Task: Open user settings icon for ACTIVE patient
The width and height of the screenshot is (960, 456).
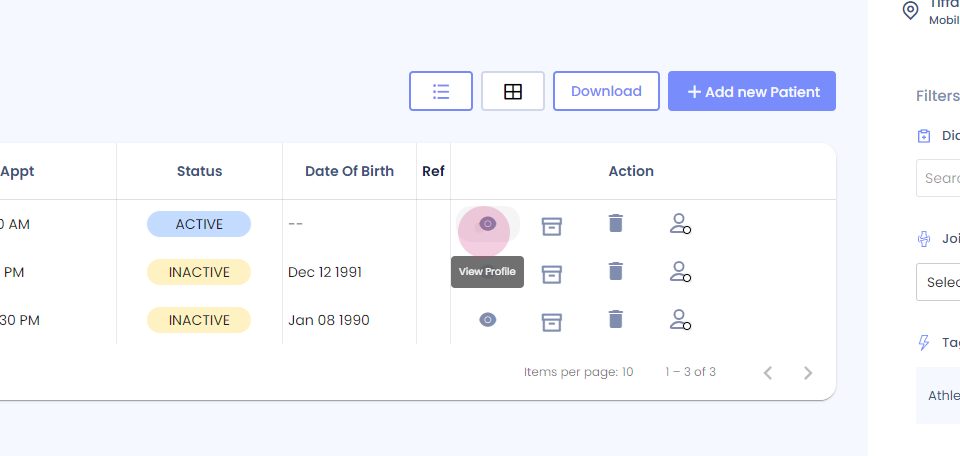Action: (680, 223)
